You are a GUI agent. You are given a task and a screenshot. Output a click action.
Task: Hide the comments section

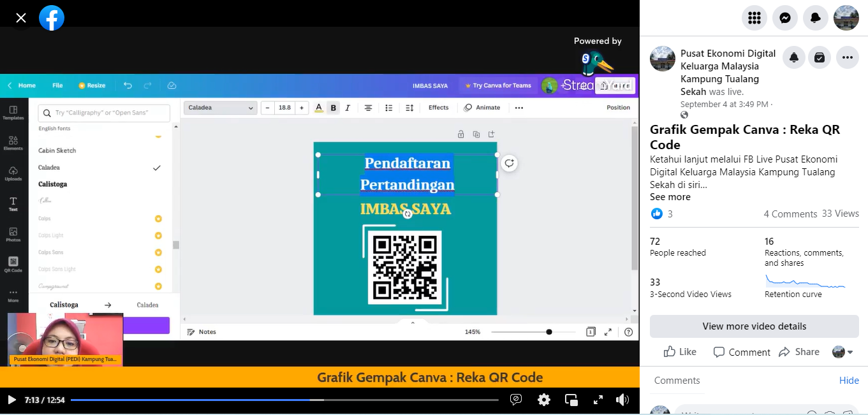point(849,381)
